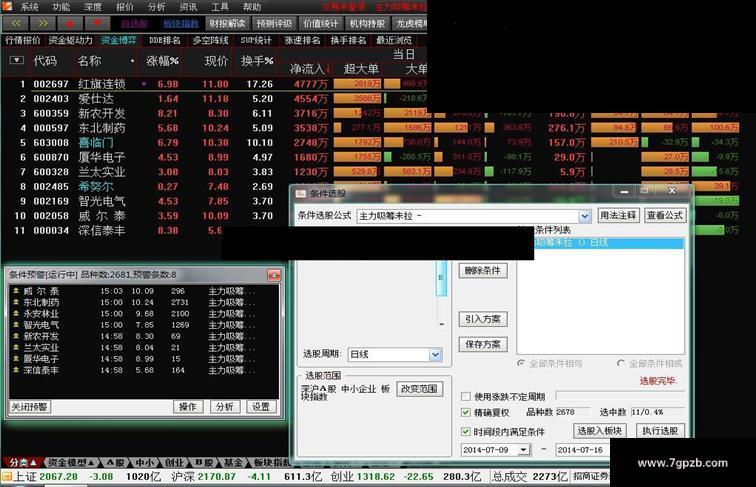Viewport: 756px width, 487px height.
Task: Select 全部条件相与 radio button
Action: pyautogui.click(x=521, y=364)
